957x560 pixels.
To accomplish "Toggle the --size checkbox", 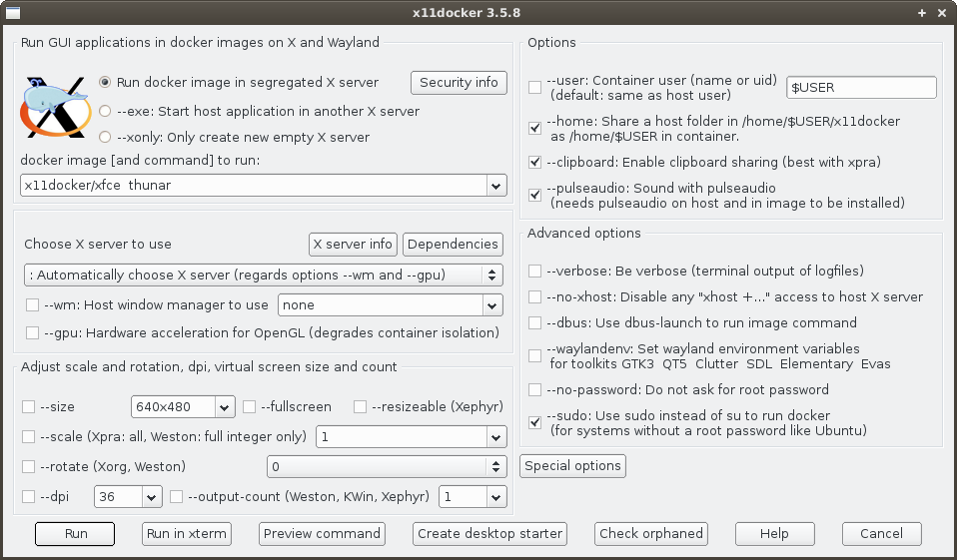I will coord(29,407).
